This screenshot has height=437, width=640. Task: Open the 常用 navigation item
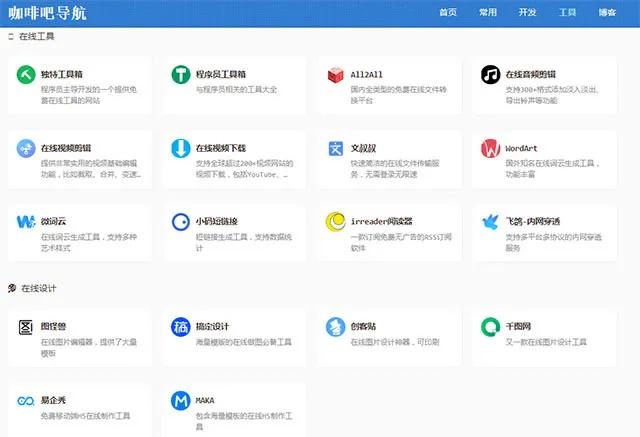point(488,13)
